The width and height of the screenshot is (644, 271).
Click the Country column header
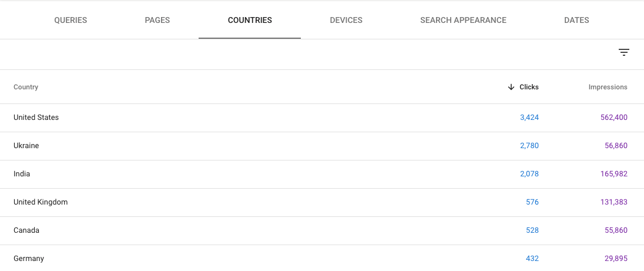26,87
